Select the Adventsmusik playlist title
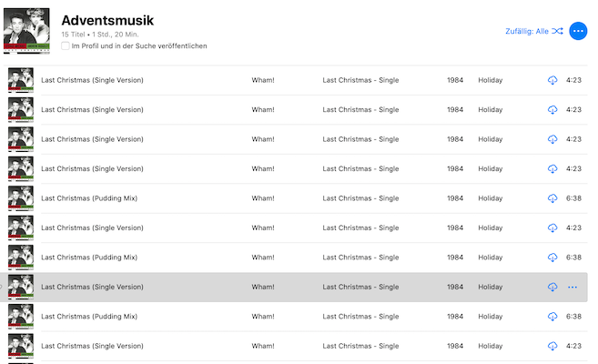Viewport: 598px width, 364px height. (x=107, y=20)
